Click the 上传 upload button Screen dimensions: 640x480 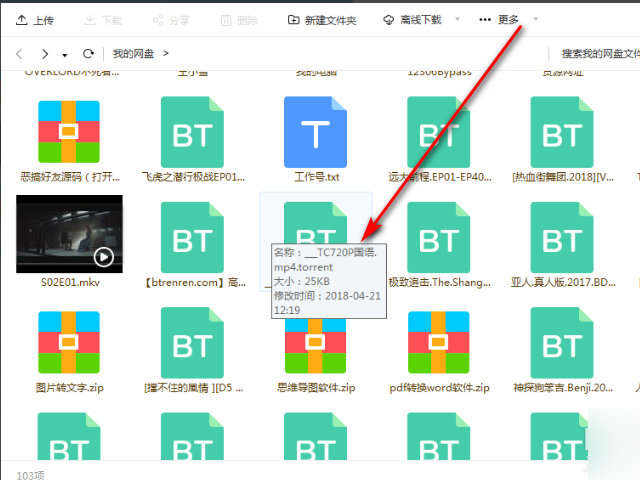(35, 20)
